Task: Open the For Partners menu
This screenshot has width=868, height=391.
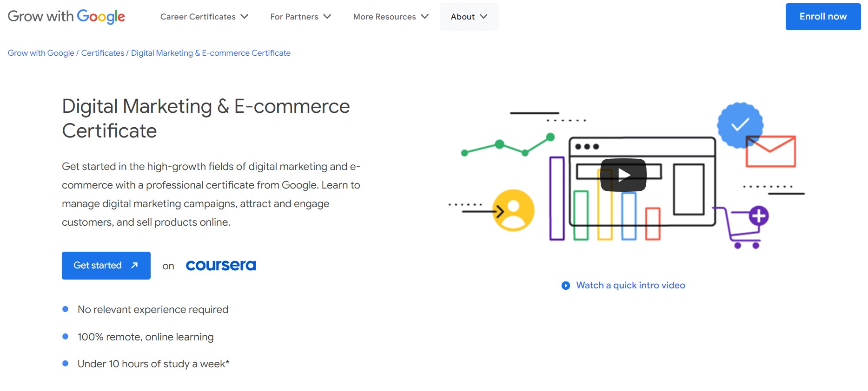Action: [301, 17]
